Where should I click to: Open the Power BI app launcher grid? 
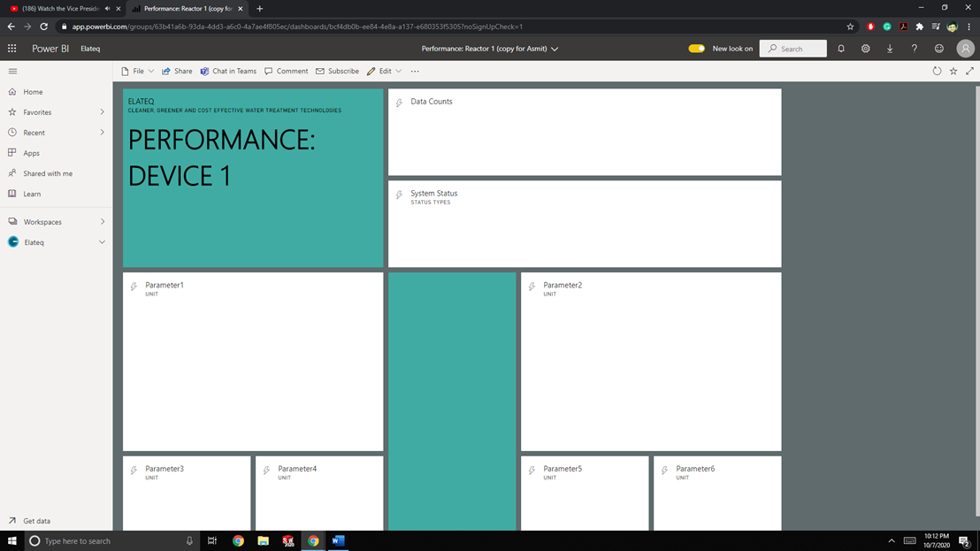(x=11, y=48)
